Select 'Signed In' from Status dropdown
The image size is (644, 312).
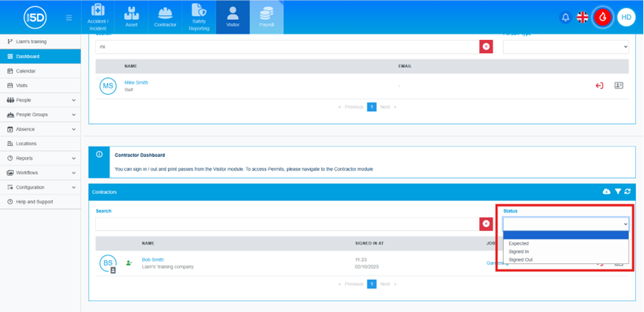click(x=519, y=252)
